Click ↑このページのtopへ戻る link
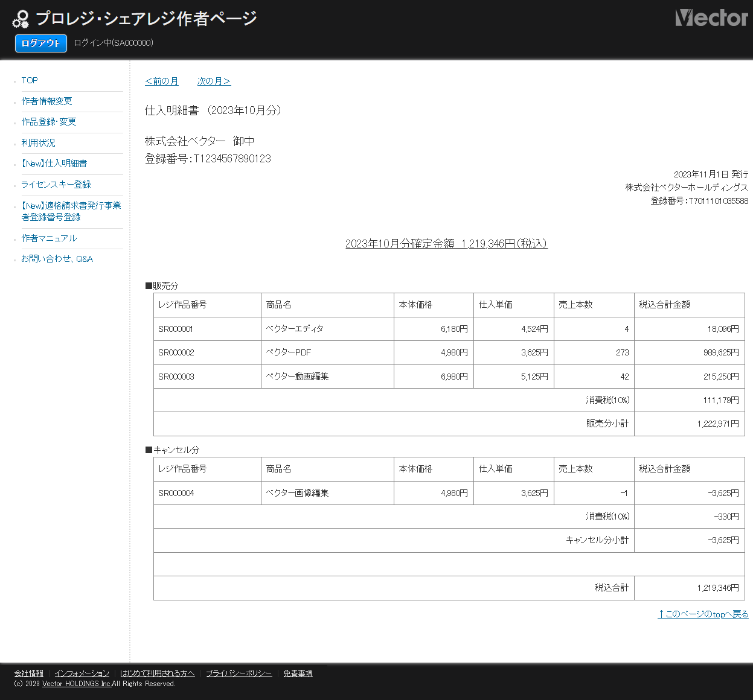 point(703,614)
